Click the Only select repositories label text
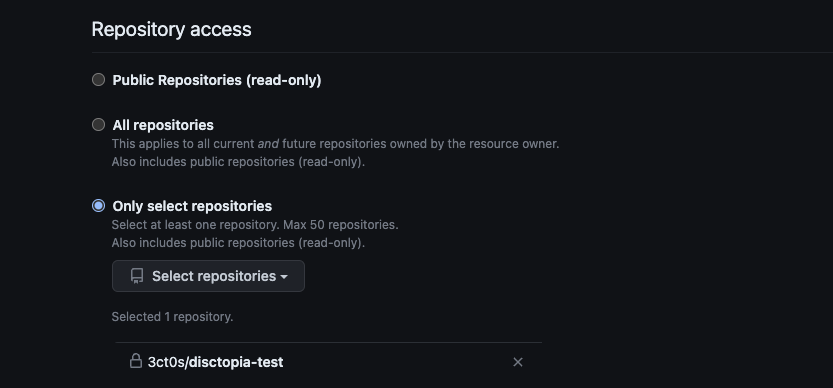 [192, 206]
